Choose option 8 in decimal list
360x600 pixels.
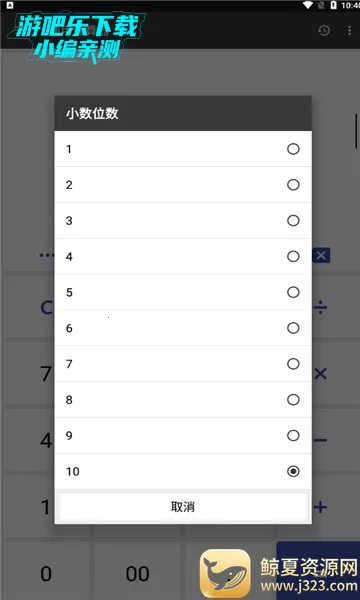[183, 400]
